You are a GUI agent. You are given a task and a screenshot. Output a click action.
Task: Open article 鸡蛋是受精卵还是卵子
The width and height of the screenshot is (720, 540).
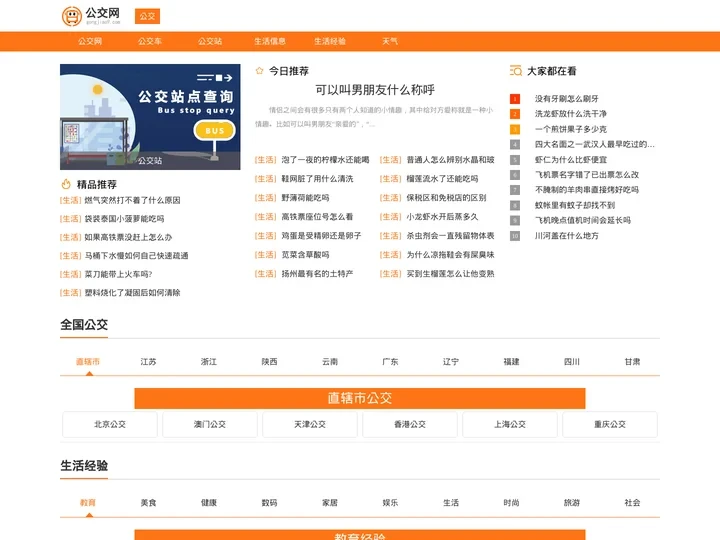coord(321,236)
